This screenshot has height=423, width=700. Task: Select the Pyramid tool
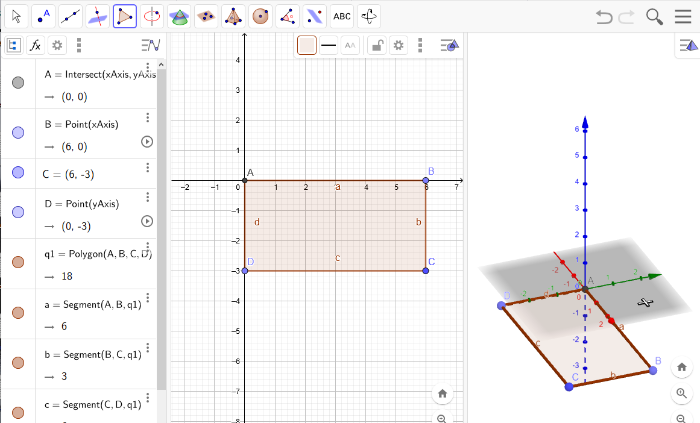[233, 17]
